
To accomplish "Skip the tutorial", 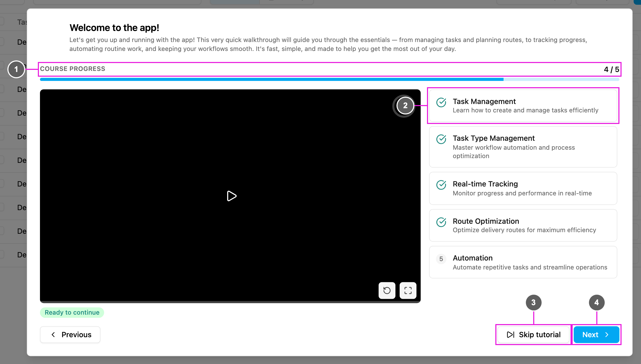I will pyautogui.click(x=533, y=335).
